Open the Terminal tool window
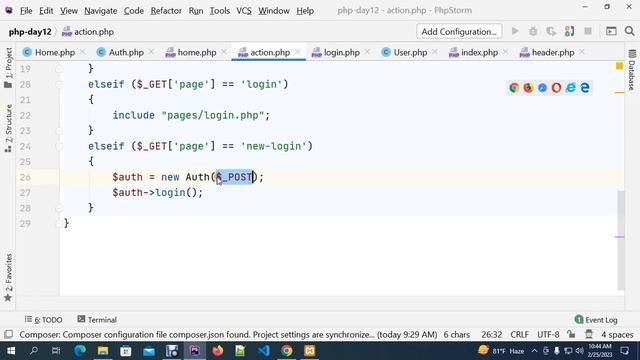The height and width of the screenshot is (360, 640). [97, 320]
